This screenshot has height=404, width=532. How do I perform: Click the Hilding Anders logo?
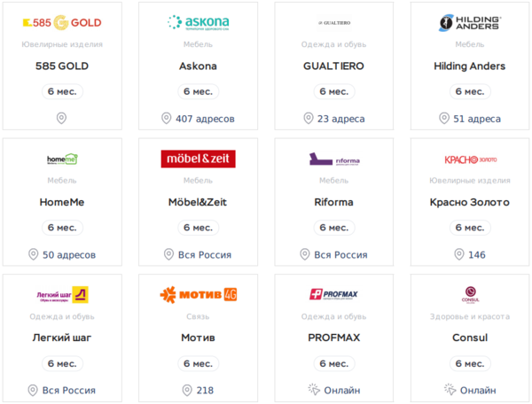pos(470,23)
